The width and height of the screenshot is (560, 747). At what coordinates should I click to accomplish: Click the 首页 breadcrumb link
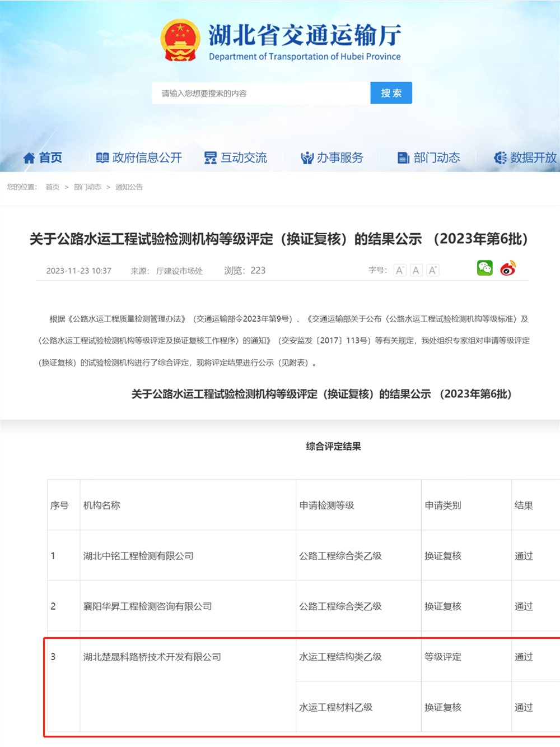tap(53, 187)
